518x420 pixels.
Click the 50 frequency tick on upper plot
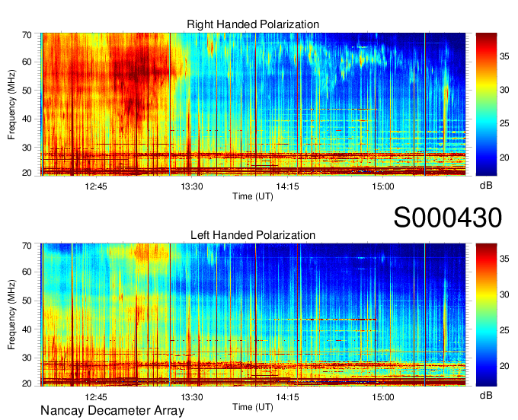27,91
